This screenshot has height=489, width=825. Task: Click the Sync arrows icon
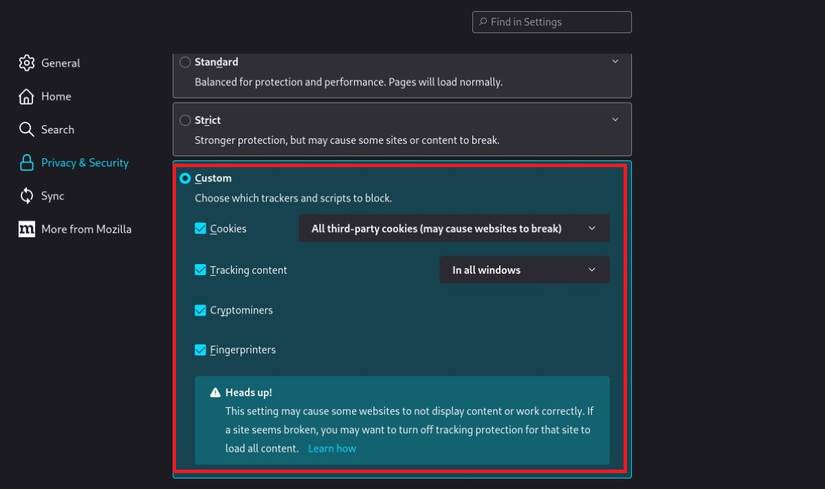(x=27, y=196)
